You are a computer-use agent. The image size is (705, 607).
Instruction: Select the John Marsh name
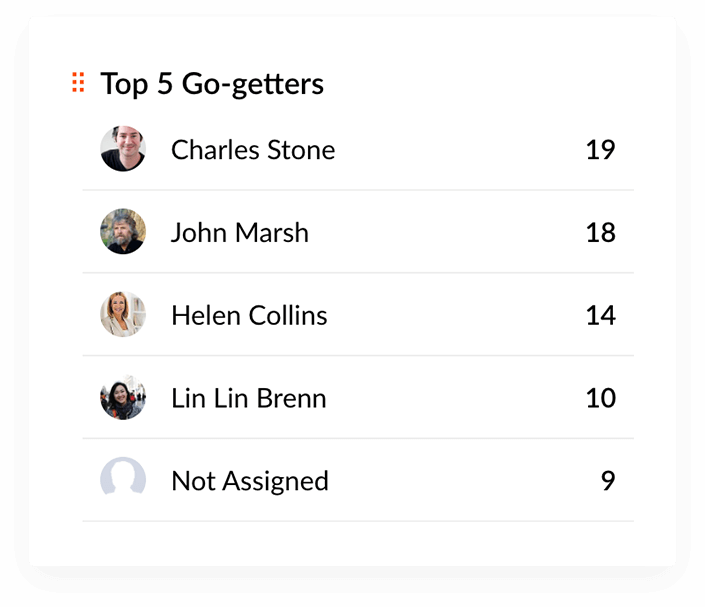pyautogui.click(x=240, y=233)
